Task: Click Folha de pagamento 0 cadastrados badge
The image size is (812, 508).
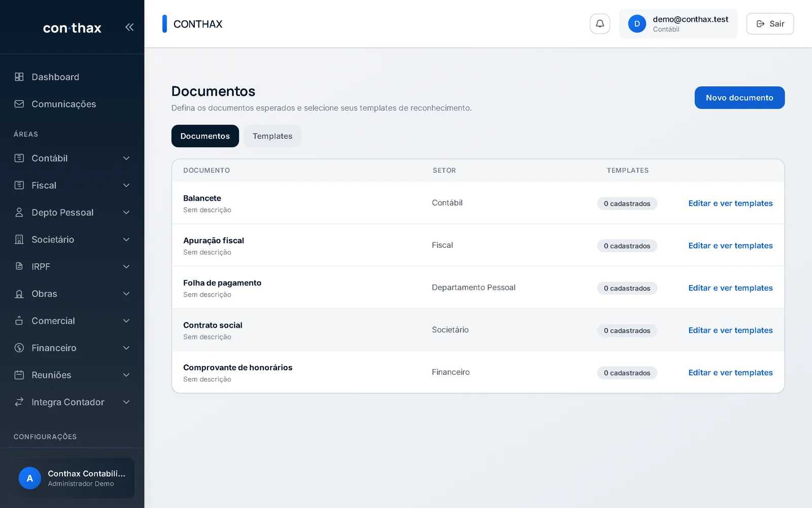Action: coord(627,288)
